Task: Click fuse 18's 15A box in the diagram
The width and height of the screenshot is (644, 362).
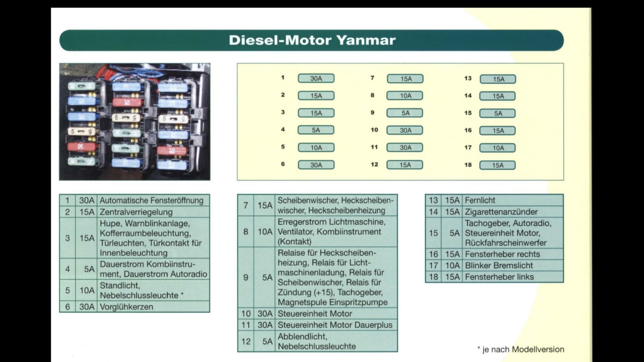Action: 497,165
